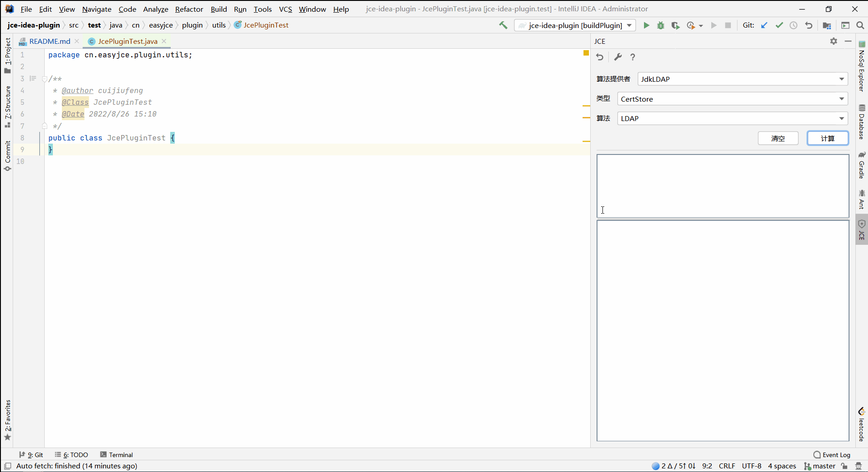
Task: Click the easyjce breadcrumb
Action: [161, 25]
